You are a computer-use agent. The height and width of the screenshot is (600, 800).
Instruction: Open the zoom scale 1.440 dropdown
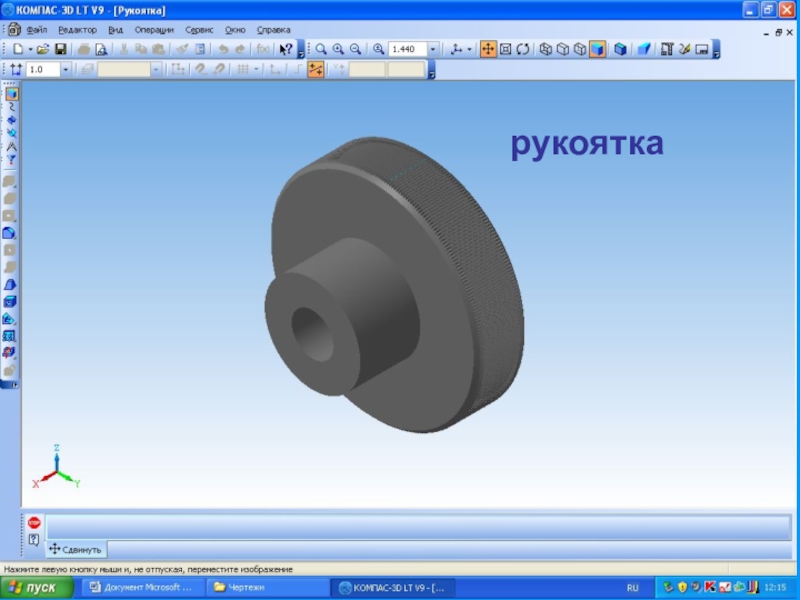(433, 49)
